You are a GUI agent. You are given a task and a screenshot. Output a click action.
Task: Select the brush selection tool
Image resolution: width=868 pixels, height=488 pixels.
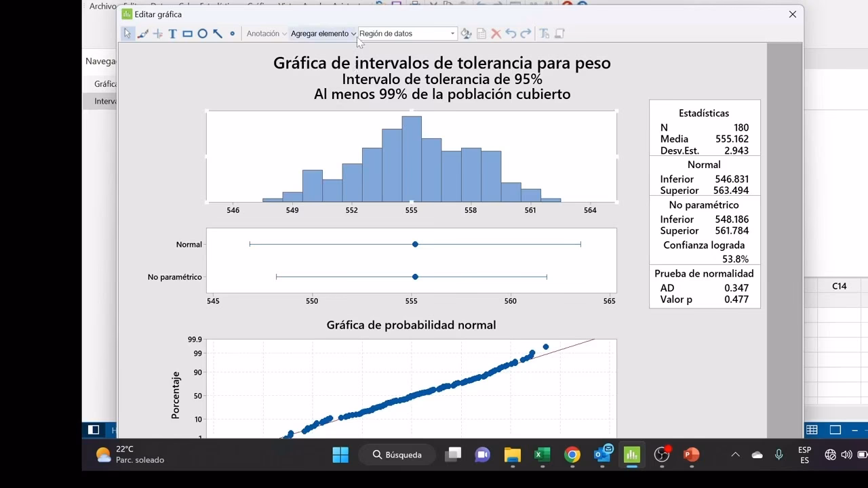click(x=143, y=33)
